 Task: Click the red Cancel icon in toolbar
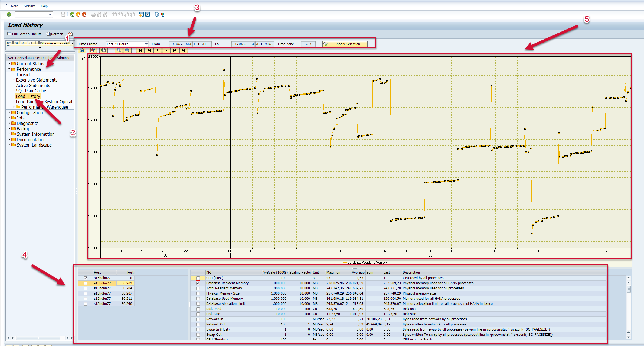(x=84, y=14)
